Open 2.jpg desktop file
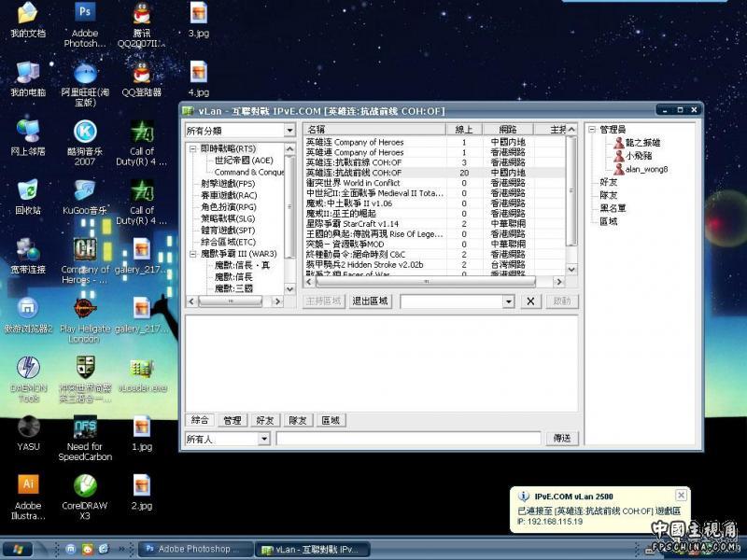Image resolution: width=747 pixels, height=560 pixels. point(142,493)
